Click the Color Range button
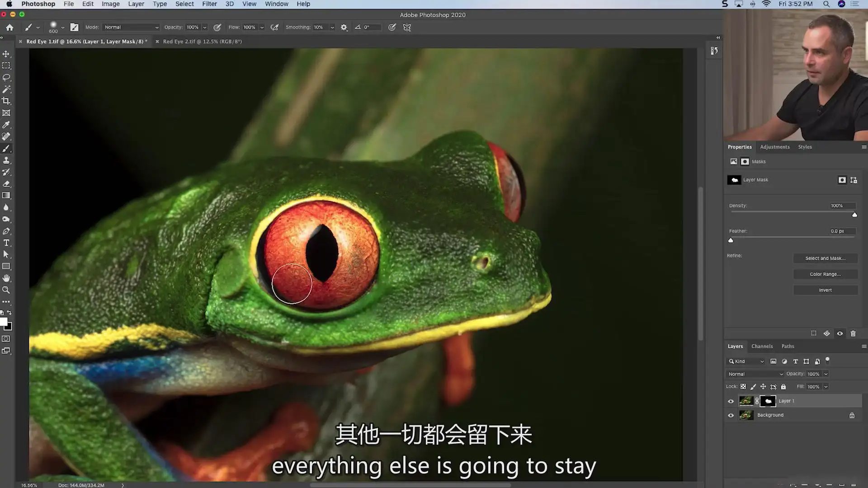Image resolution: width=868 pixels, height=488 pixels. point(825,274)
